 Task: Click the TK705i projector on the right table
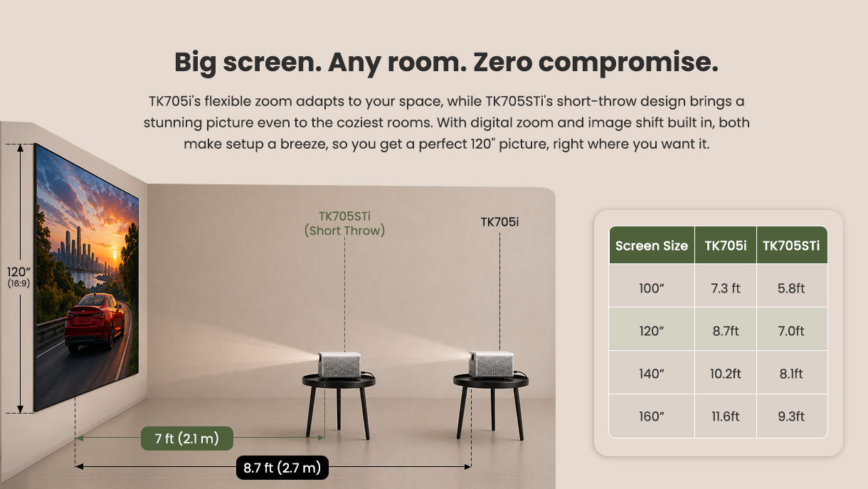492,363
